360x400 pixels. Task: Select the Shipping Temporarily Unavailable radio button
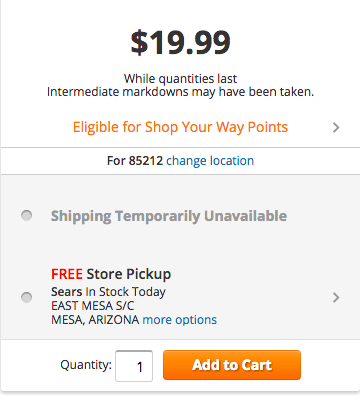point(27,215)
